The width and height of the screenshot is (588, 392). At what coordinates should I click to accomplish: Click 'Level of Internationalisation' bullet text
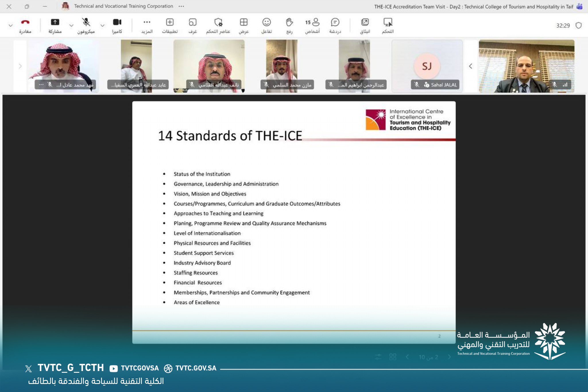point(207,233)
